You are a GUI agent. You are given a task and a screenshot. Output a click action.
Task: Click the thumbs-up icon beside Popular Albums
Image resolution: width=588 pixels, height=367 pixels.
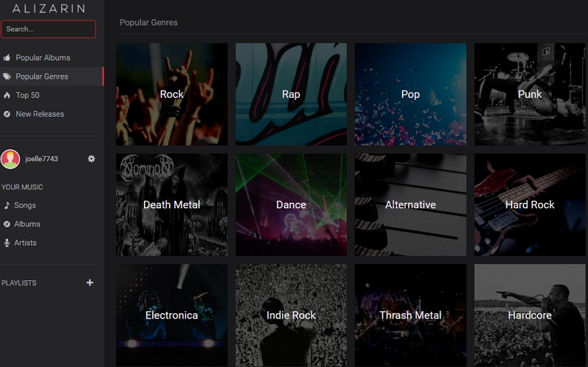(x=7, y=58)
